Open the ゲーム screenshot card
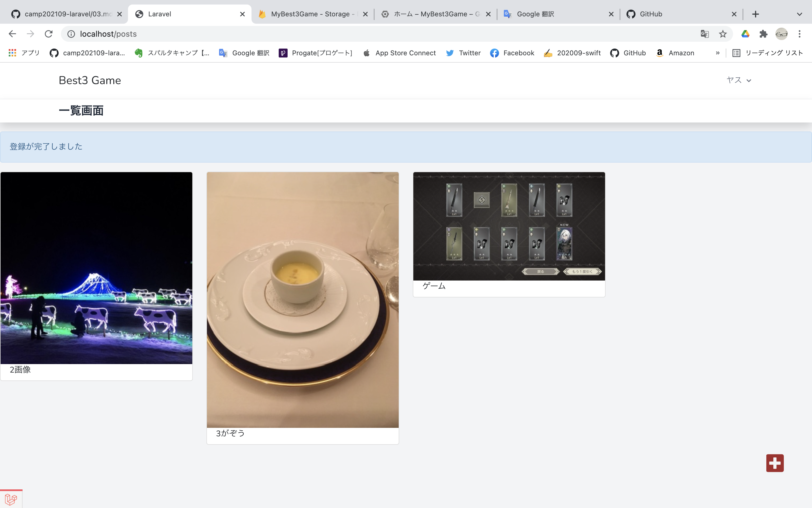 [509, 235]
